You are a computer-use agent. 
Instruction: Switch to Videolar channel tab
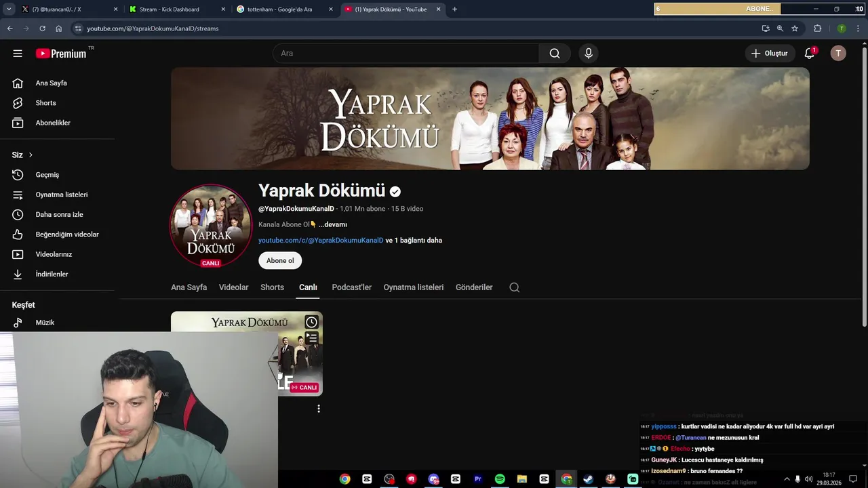(233, 287)
